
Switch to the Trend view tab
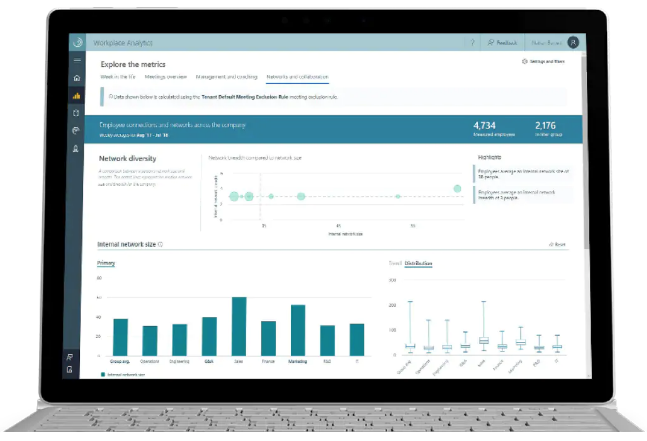point(395,263)
